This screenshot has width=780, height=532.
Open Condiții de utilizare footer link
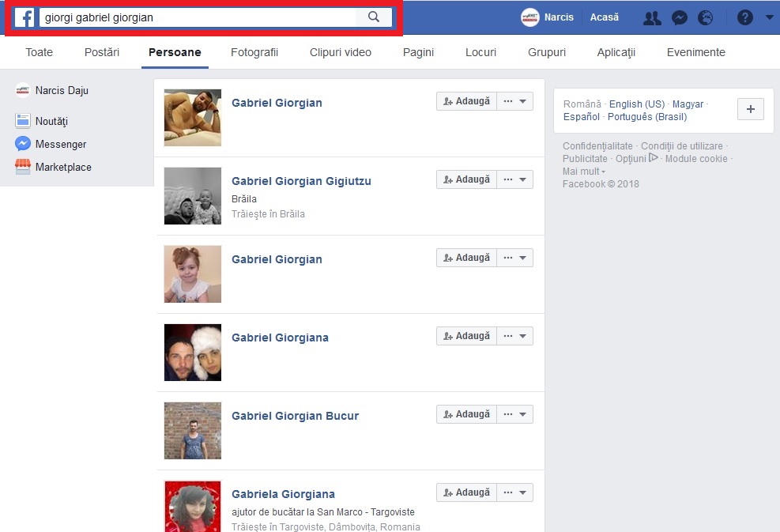coord(681,145)
